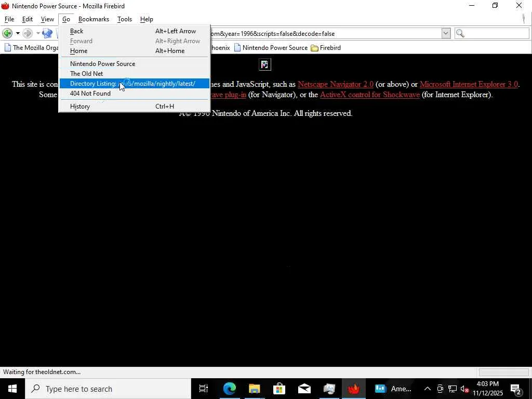532x399 pixels.
Task: Open File Explorer from taskbar
Action: [254, 389]
